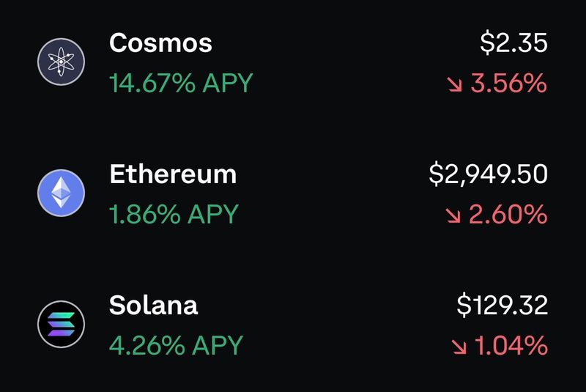
Task: Click the red down arrow beside 2.60%
Action: (x=456, y=215)
